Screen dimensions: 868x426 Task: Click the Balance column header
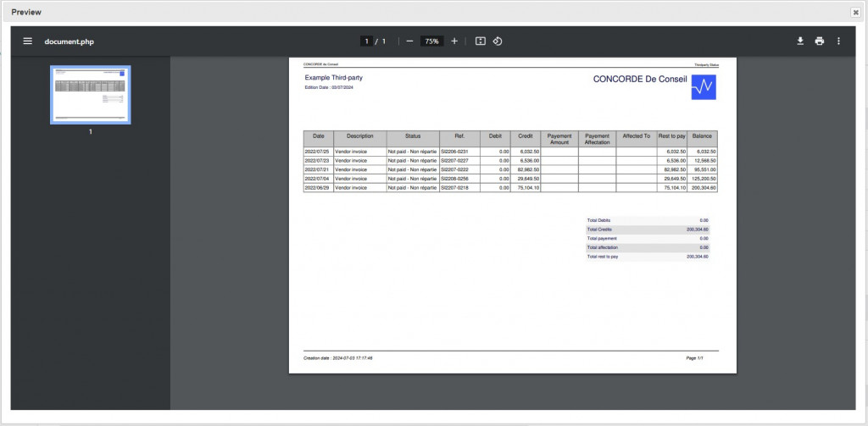(x=703, y=139)
